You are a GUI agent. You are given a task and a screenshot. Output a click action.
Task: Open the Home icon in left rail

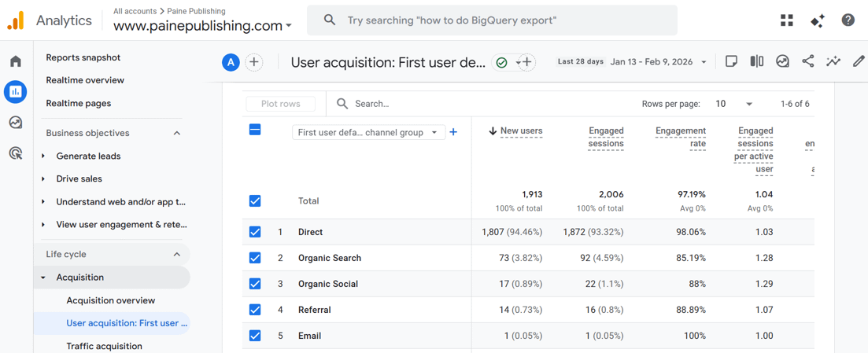pos(16,61)
